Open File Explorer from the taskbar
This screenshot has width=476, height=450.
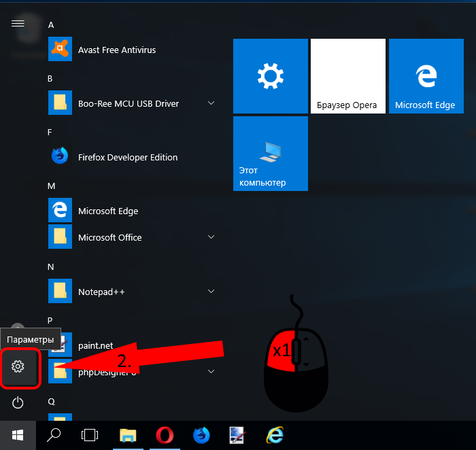[128, 434]
